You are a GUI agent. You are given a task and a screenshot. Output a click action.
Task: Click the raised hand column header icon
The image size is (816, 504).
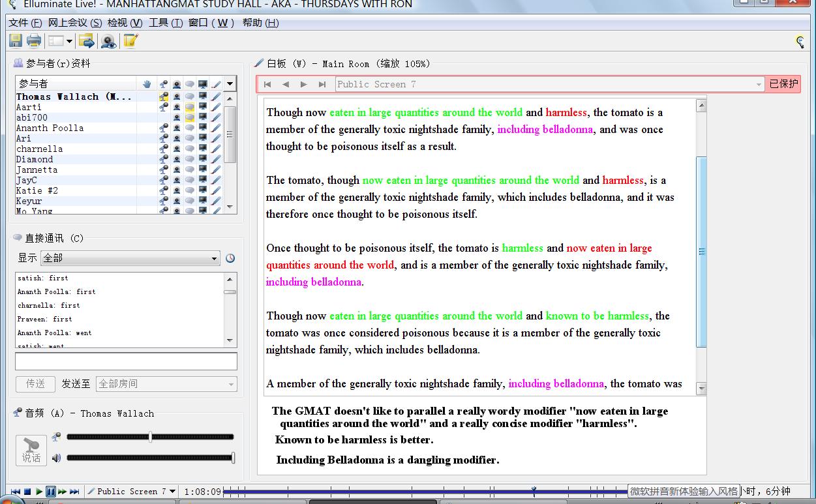click(x=147, y=84)
